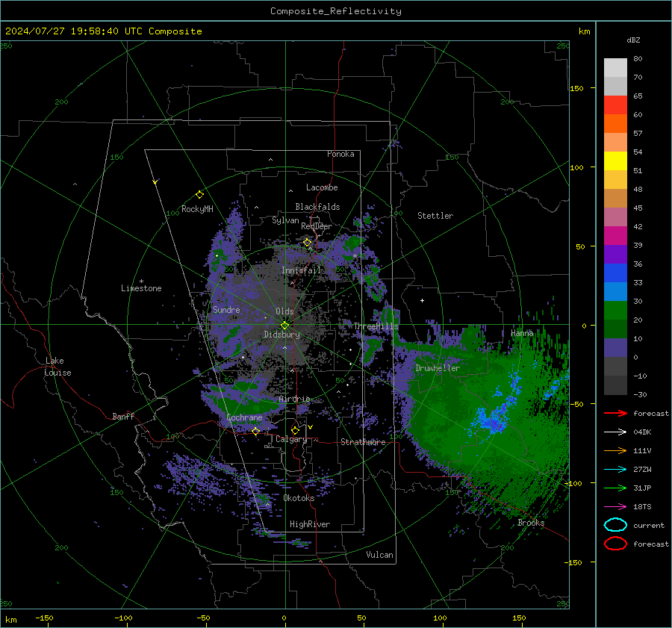Screen dimensions: 672x628
Task: Click the Olds map label
Action: tap(284, 311)
